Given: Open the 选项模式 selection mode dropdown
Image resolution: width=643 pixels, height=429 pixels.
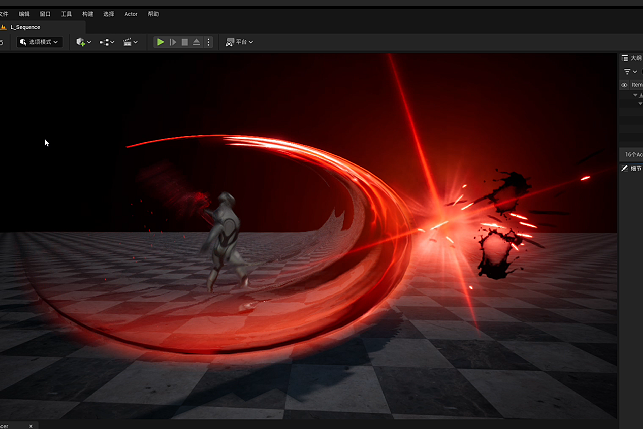Looking at the screenshot, I should point(39,42).
